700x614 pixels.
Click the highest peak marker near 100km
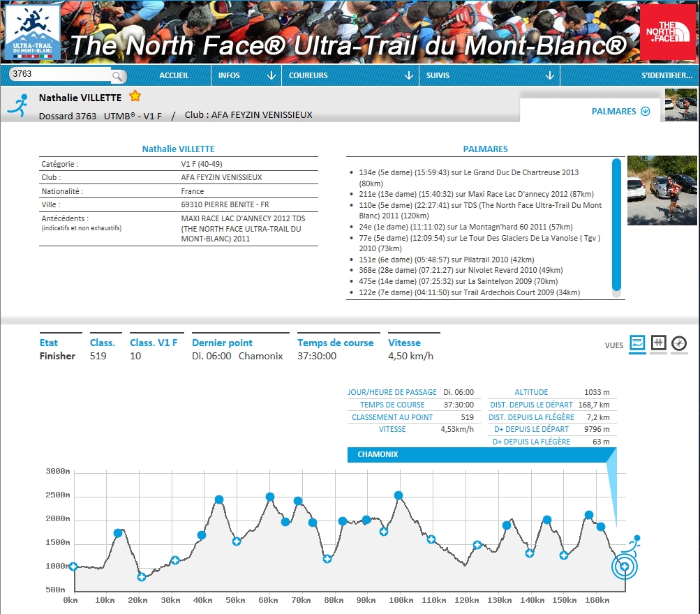[x=399, y=495]
